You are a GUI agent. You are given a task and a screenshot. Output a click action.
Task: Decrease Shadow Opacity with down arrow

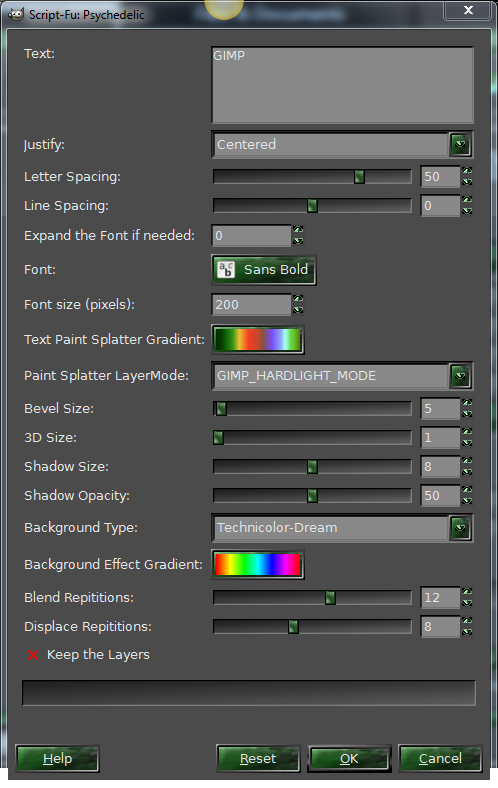point(467,501)
